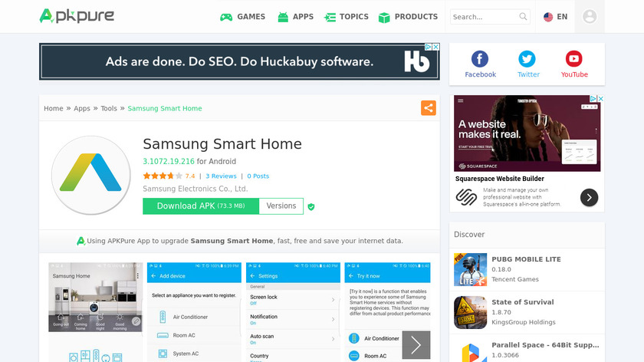Open the Versions button
Image resolution: width=644 pixels, height=362 pixels.
[281, 206]
